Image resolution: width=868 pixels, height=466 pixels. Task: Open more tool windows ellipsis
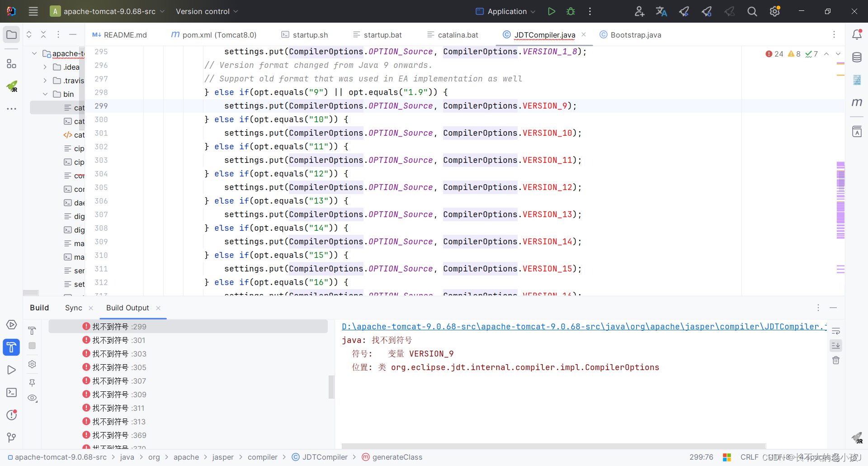pos(11,109)
